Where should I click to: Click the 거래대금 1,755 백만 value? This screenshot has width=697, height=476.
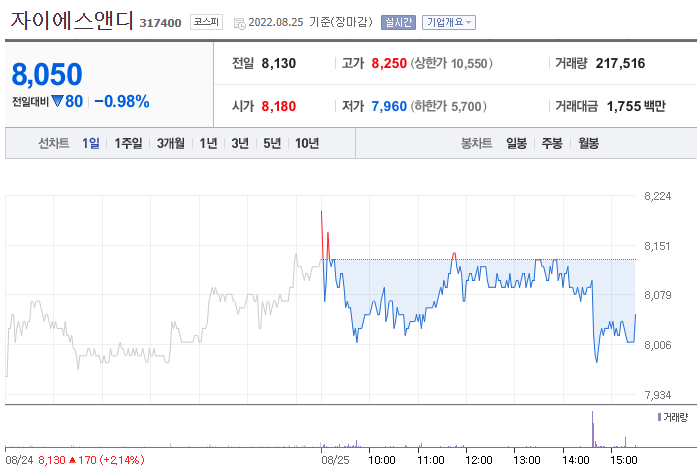(x=636, y=107)
